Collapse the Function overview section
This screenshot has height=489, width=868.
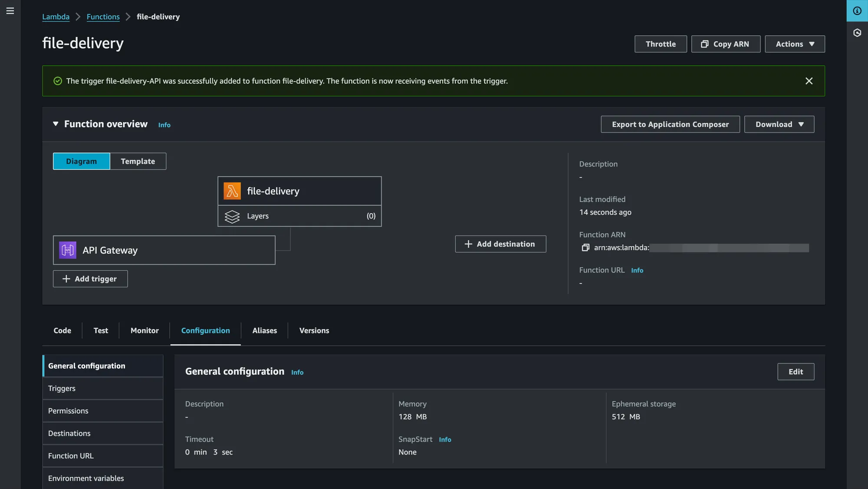click(56, 124)
